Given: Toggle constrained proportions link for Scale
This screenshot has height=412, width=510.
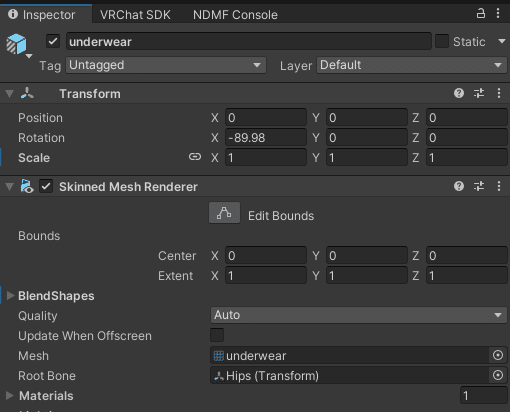Looking at the screenshot, I should 195,157.
